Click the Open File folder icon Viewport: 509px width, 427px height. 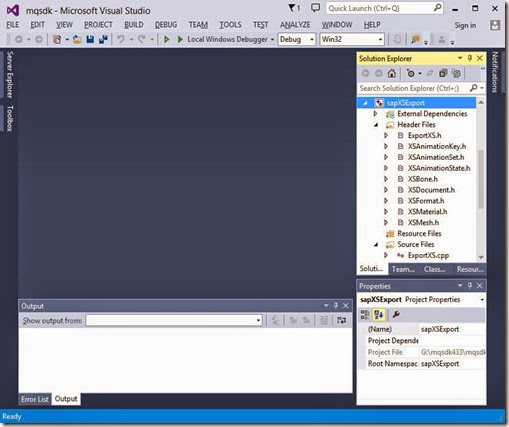(77, 39)
